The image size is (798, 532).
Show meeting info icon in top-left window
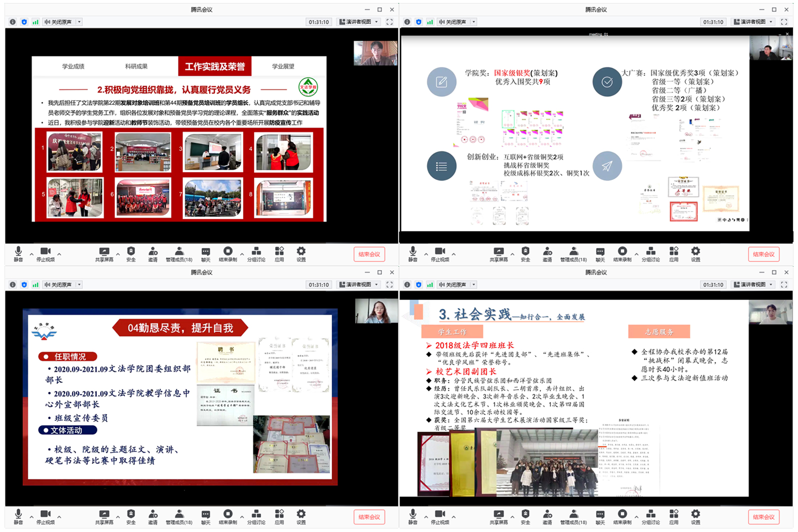[x=12, y=22]
